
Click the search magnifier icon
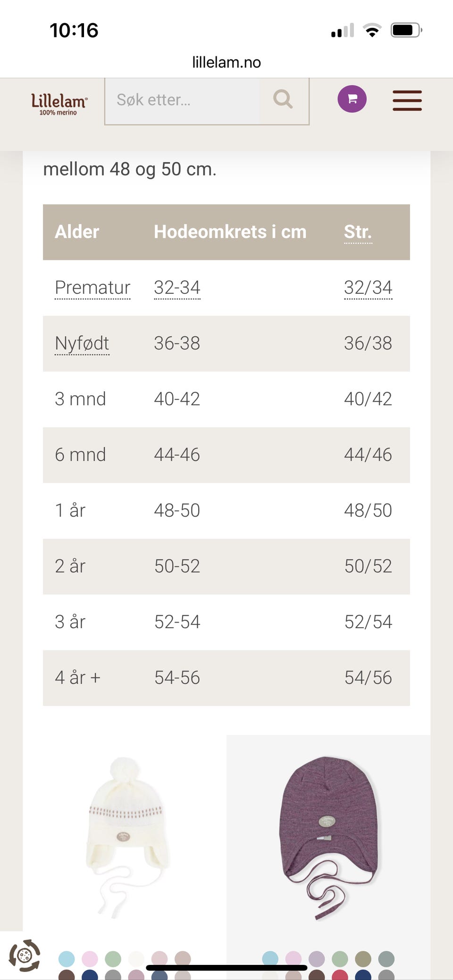pyautogui.click(x=283, y=100)
